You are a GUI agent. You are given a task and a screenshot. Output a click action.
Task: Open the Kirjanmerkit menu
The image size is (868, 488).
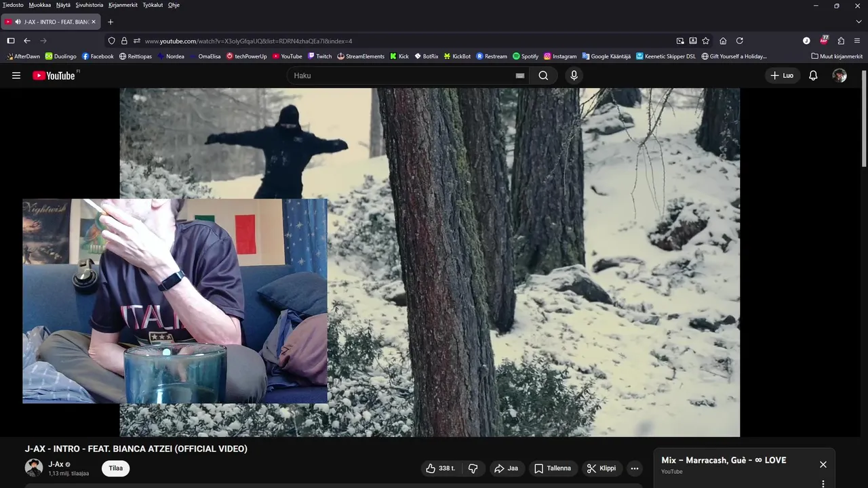(123, 5)
